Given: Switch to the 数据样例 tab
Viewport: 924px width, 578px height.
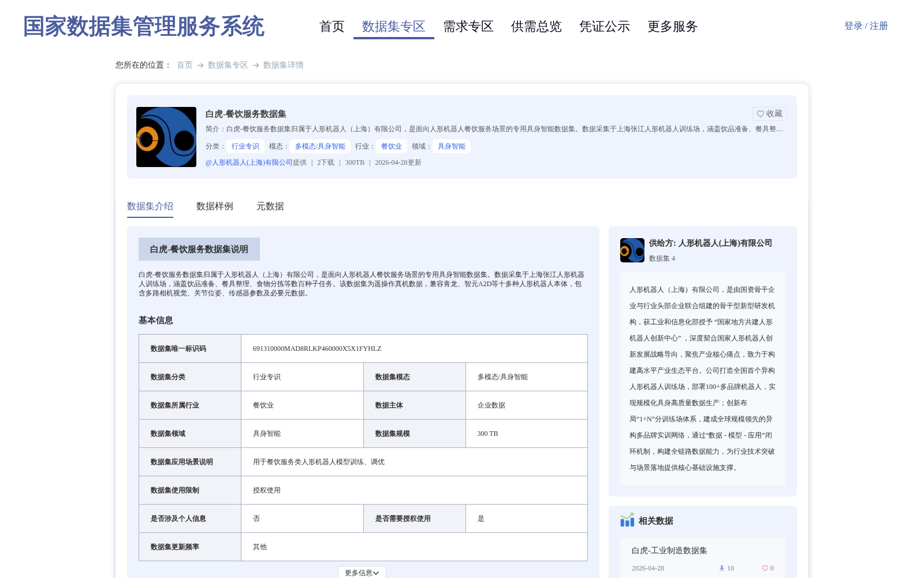Looking at the screenshot, I should pos(215,206).
